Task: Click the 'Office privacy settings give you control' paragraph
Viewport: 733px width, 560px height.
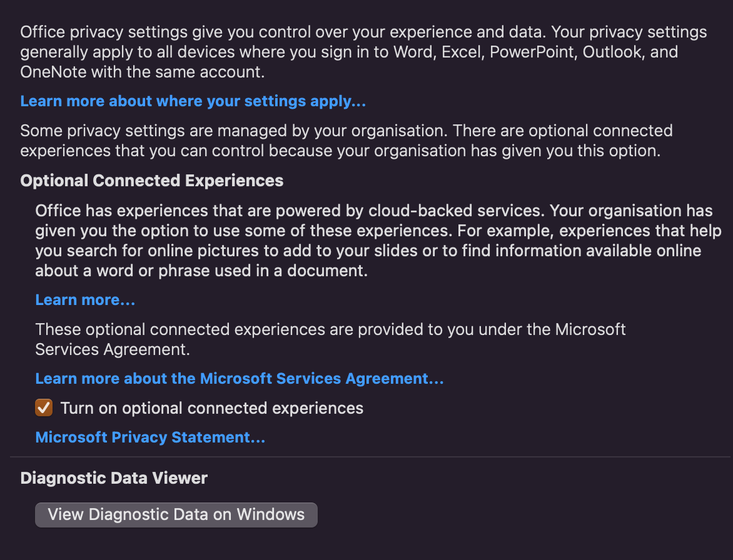Action: tap(363, 52)
